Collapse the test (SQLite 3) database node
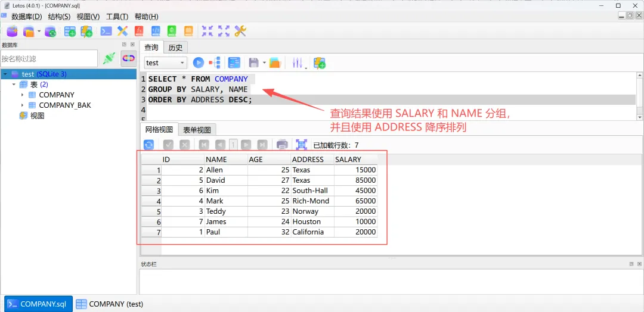This screenshot has height=312, width=644. [x=5, y=74]
